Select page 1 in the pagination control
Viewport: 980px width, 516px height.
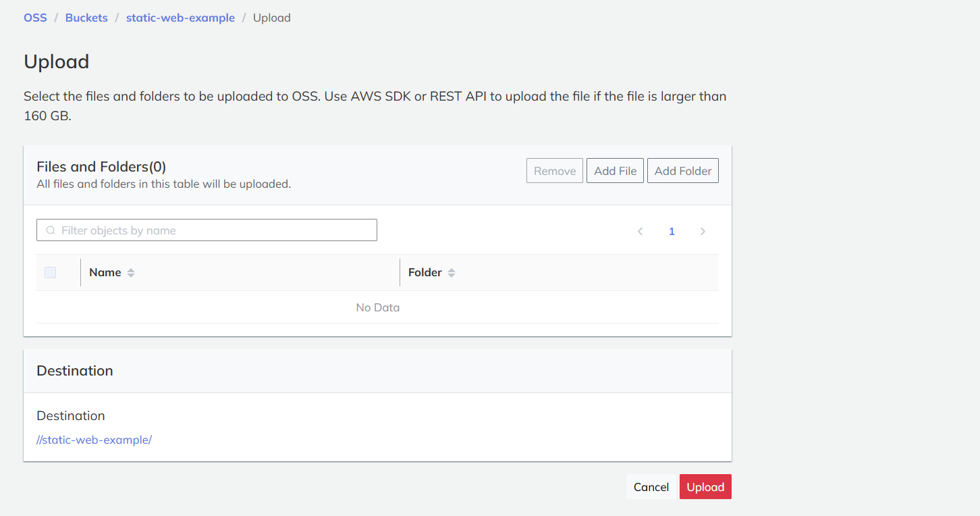click(x=672, y=231)
